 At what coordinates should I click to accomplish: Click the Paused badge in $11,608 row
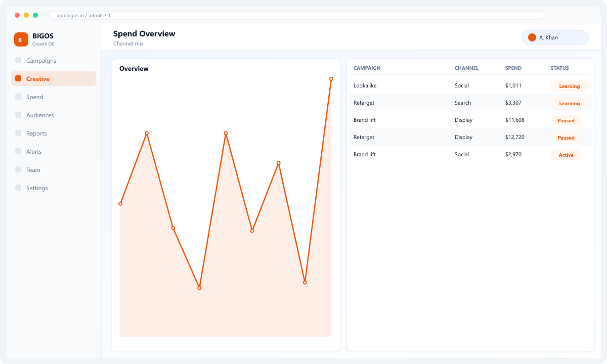click(566, 120)
